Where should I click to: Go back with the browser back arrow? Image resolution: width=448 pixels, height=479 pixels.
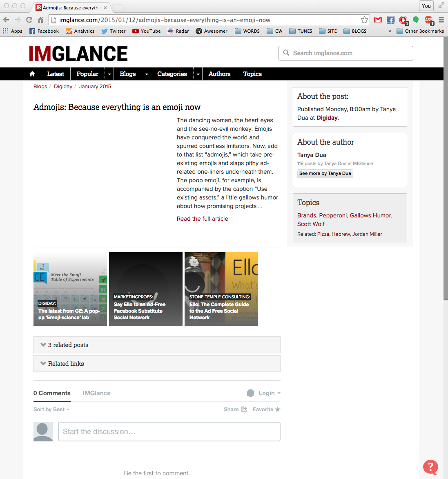7,20
